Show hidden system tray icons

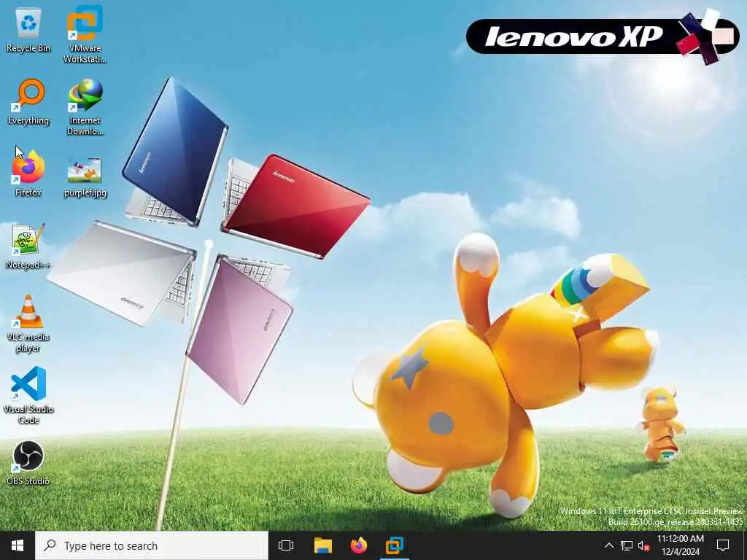point(609,545)
